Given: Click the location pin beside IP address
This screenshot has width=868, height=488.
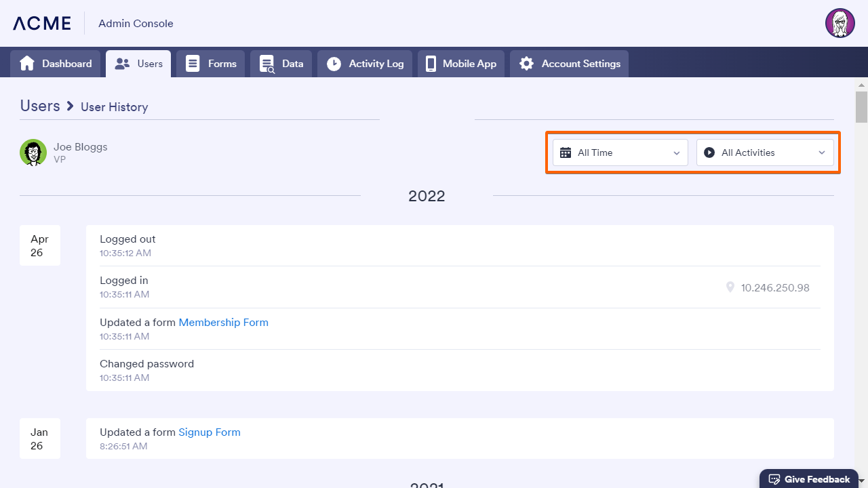Looking at the screenshot, I should (x=730, y=287).
